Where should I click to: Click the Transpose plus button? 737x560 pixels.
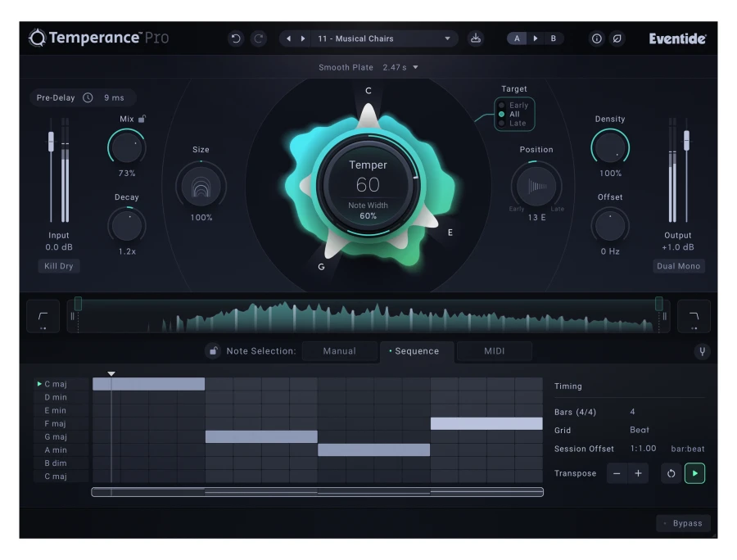tap(638, 473)
